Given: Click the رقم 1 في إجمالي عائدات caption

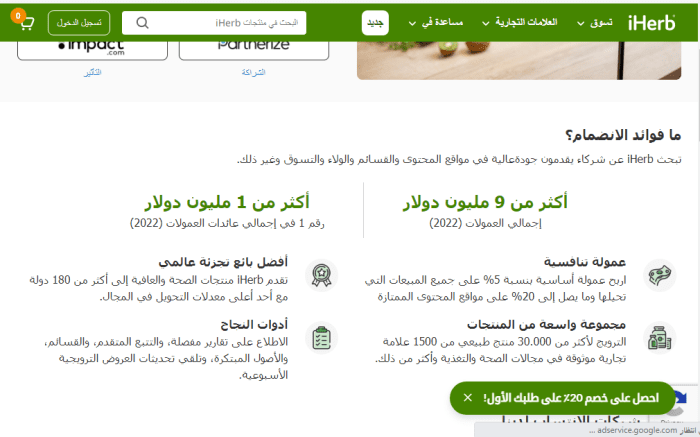Looking at the screenshot, I should click(227, 223).
